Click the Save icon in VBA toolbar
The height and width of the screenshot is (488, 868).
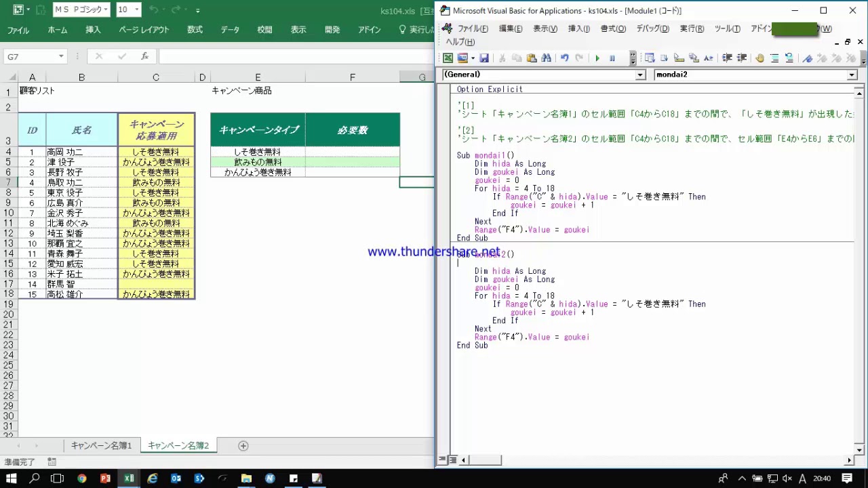pos(484,58)
